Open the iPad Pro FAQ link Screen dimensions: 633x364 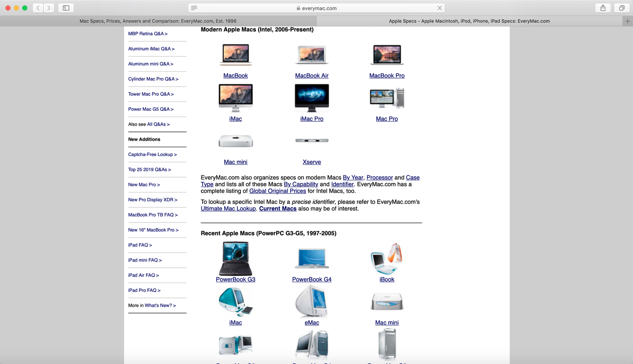144,290
